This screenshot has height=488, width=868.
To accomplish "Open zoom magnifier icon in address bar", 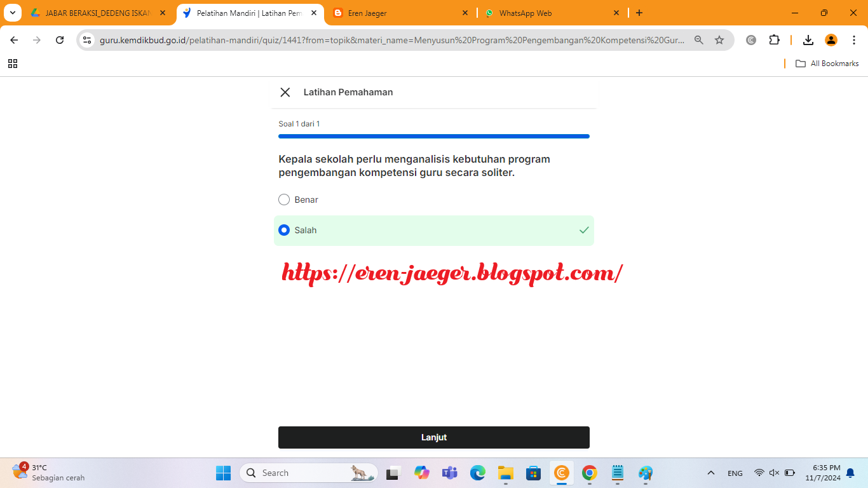I will tap(699, 40).
